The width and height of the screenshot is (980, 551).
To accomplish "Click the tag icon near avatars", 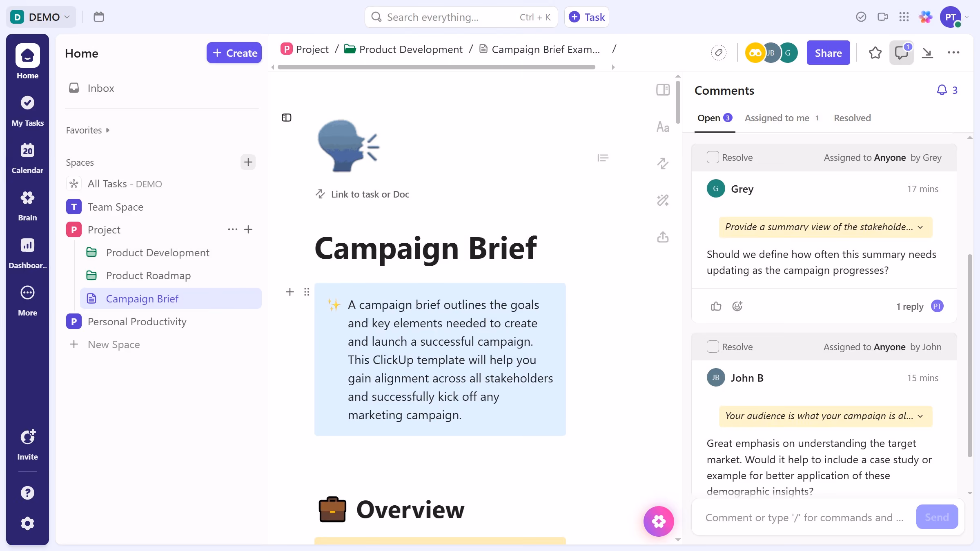I will point(719,53).
